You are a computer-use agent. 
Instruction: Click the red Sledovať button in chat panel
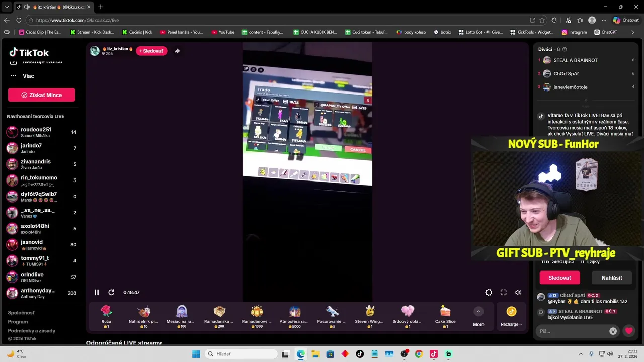pyautogui.click(x=559, y=278)
